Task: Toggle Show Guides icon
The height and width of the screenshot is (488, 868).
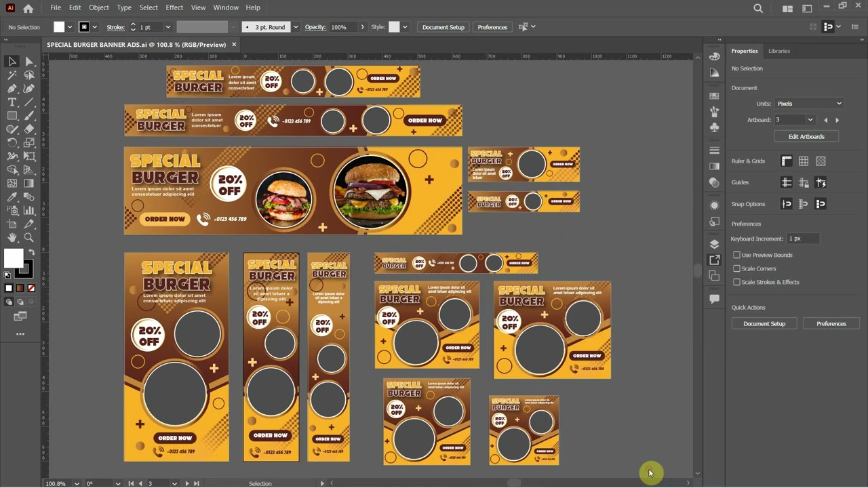Action: pos(787,182)
